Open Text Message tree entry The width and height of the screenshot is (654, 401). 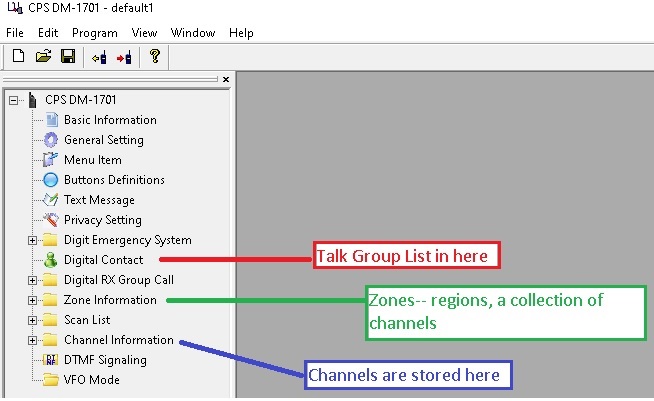(x=99, y=200)
